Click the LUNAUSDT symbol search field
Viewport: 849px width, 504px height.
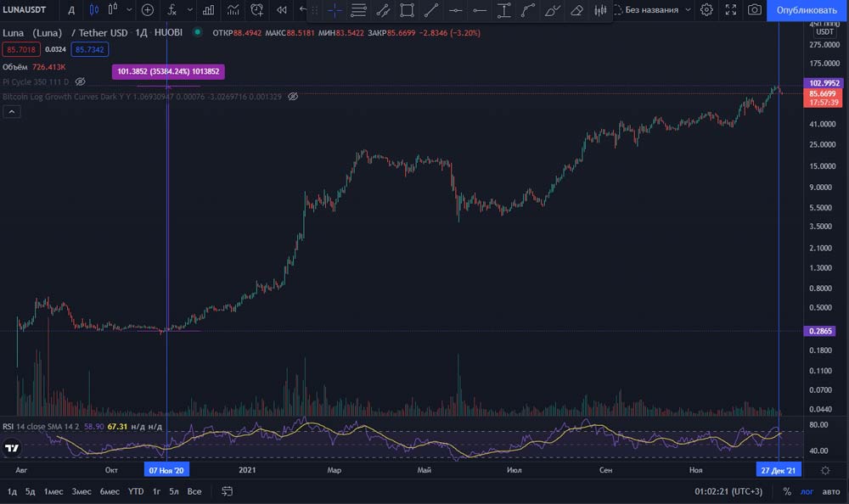[x=27, y=10]
